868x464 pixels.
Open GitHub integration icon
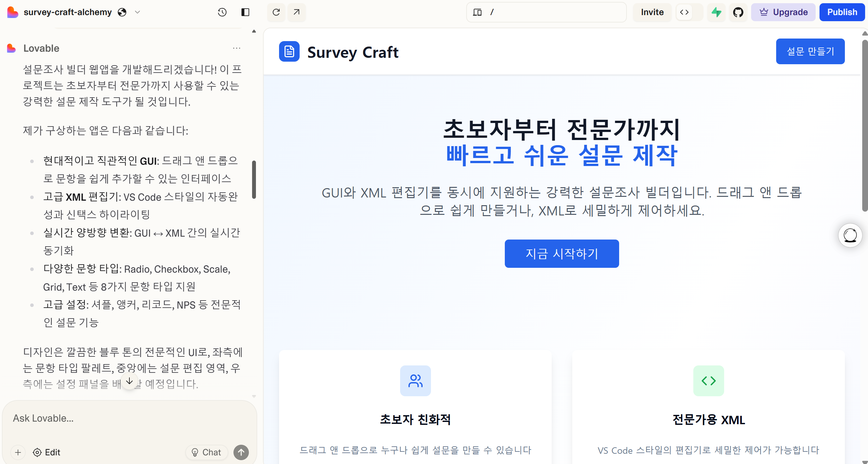point(738,13)
